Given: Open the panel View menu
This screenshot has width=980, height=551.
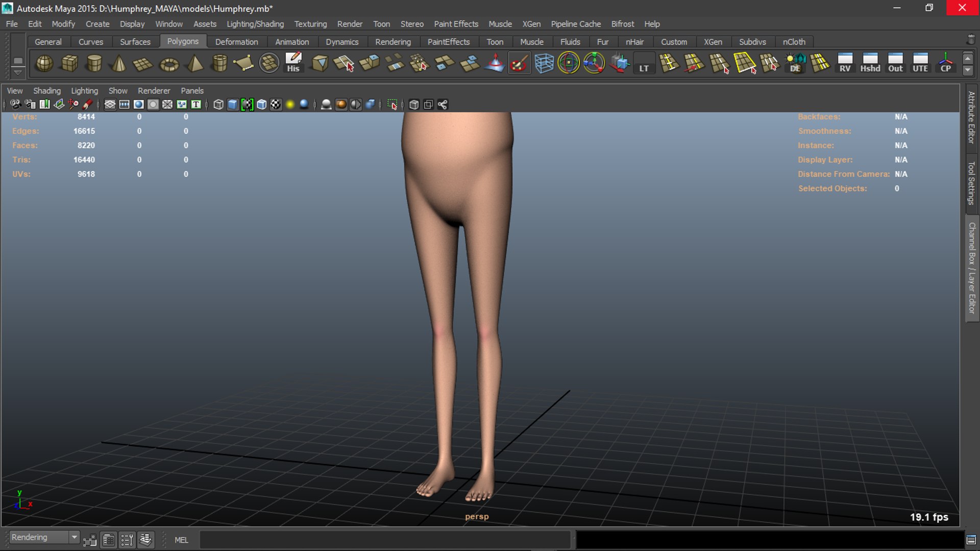Looking at the screenshot, I should (x=15, y=90).
